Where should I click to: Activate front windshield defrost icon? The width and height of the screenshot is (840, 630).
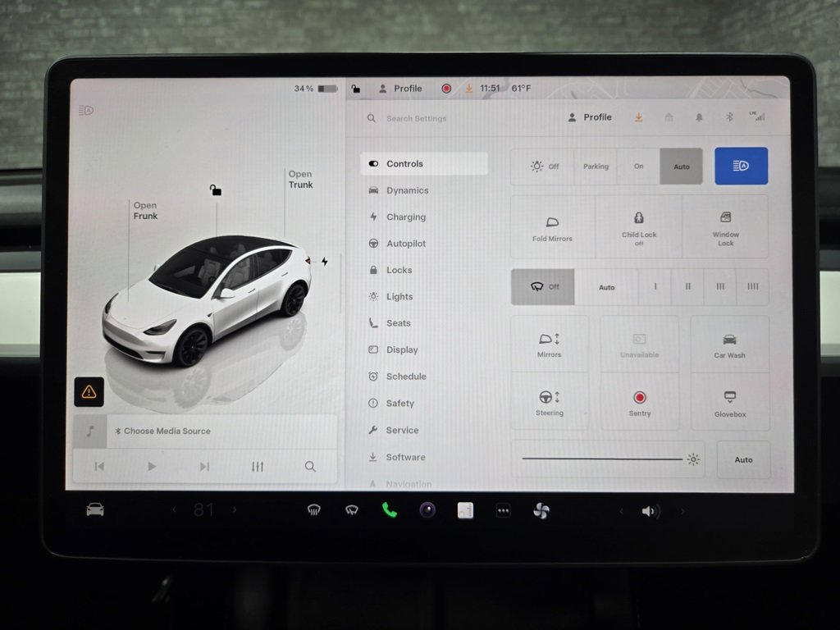(x=315, y=510)
